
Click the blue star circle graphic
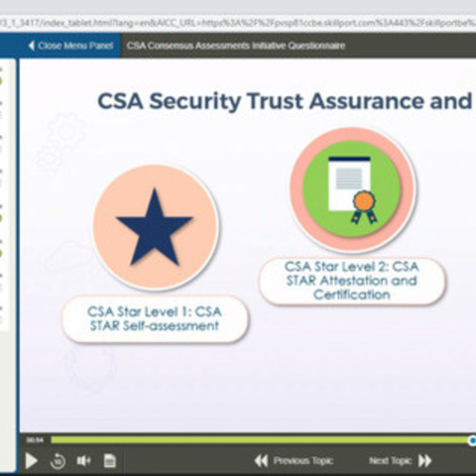[155, 227]
